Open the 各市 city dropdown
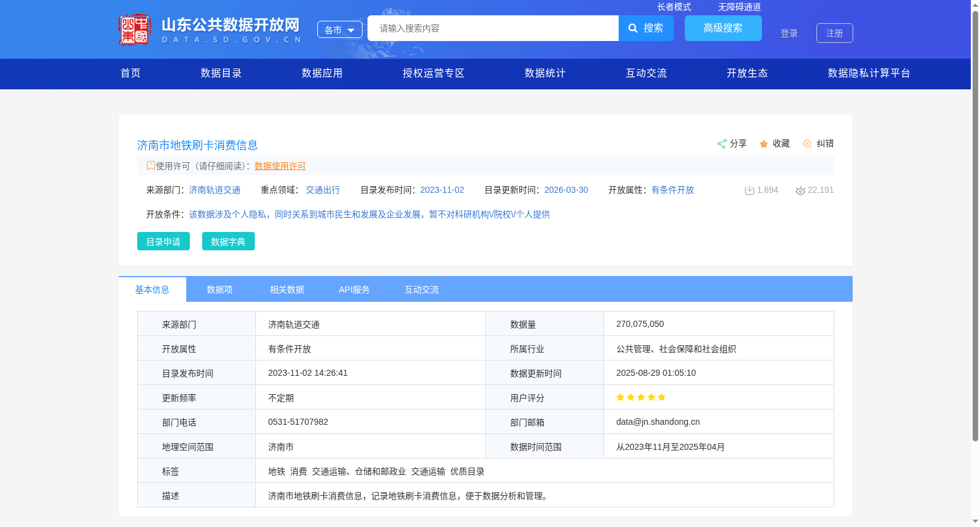Image resolution: width=980 pixels, height=527 pixels. pos(340,29)
